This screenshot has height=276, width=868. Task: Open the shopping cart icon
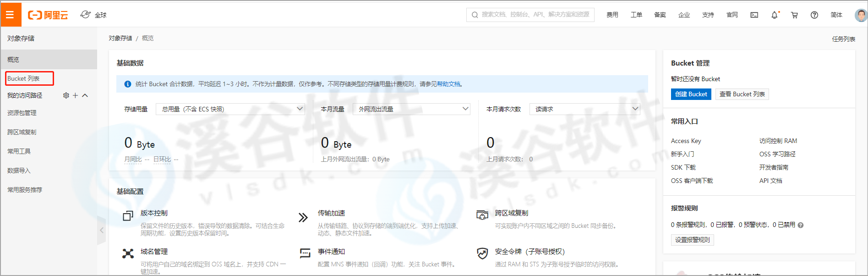[x=794, y=15]
